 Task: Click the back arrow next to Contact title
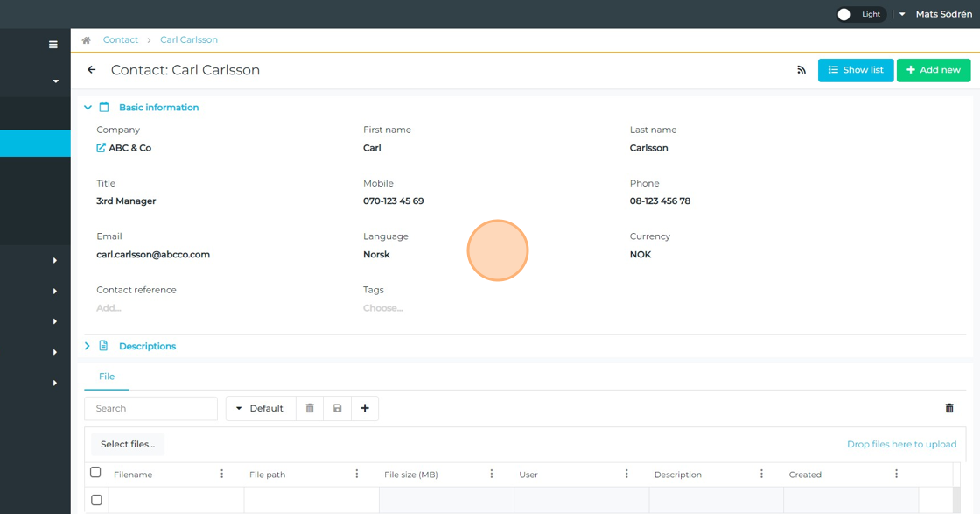[x=92, y=70]
